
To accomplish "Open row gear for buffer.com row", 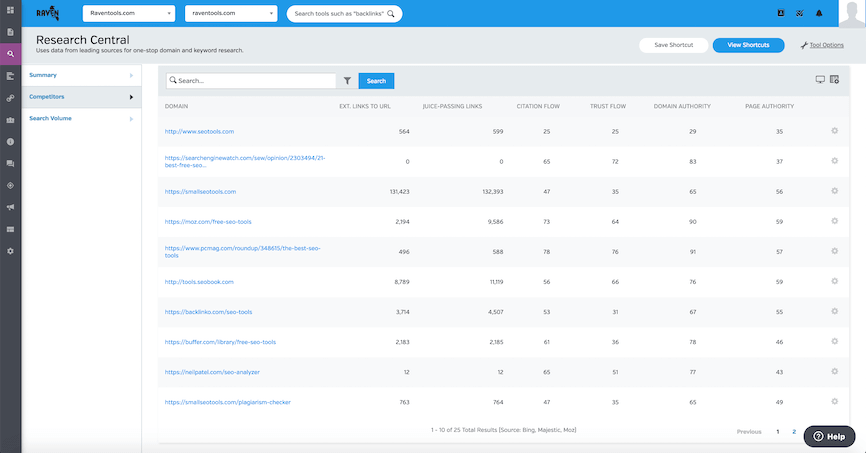I will pyautogui.click(x=835, y=341).
